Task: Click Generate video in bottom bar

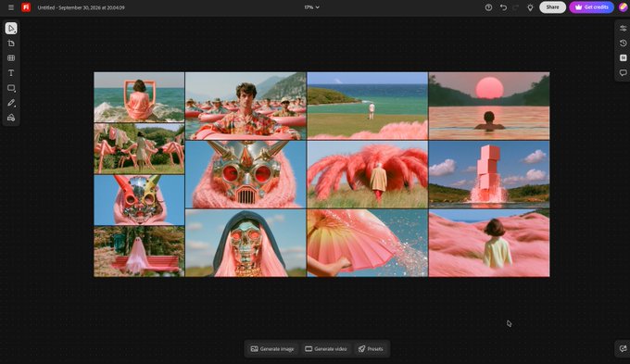Action: point(326,349)
